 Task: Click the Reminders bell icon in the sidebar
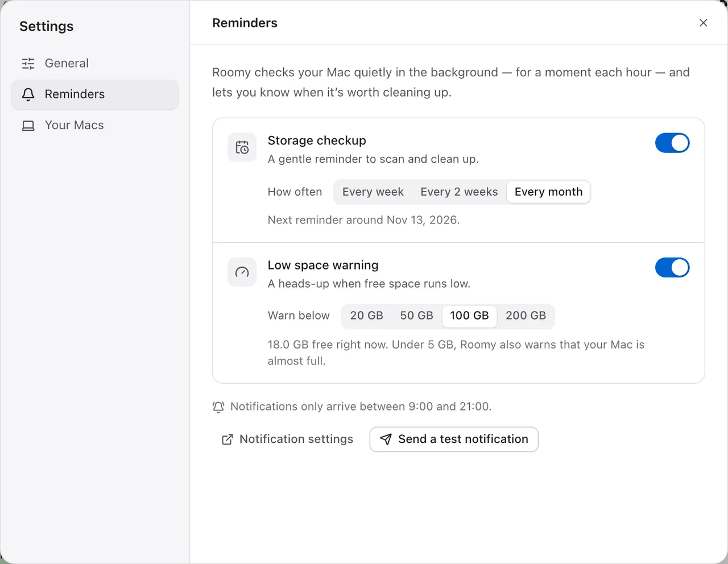point(28,94)
